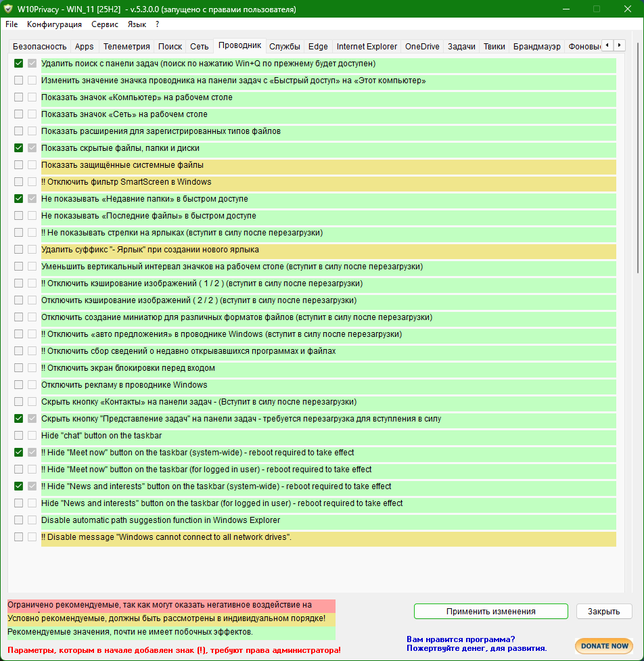The width and height of the screenshot is (644, 661).
Task: Switch to the Телеметрия tab
Action: click(x=127, y=47)
